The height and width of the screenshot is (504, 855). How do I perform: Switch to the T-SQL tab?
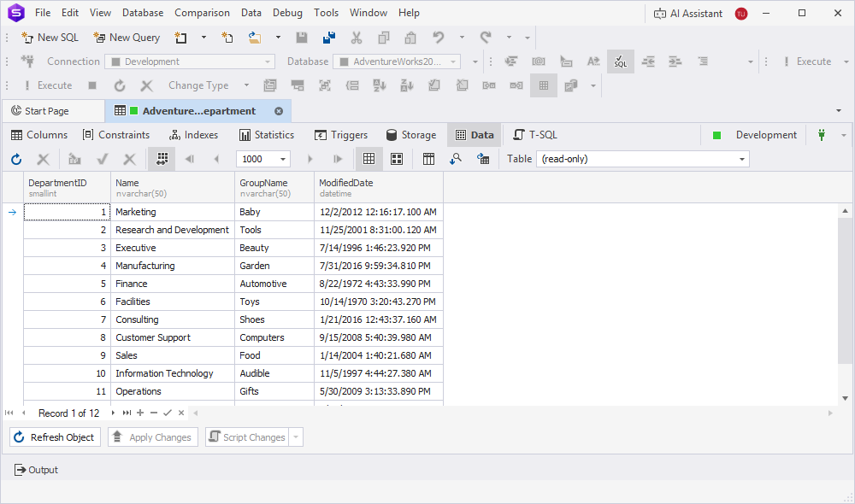point(534,135)
